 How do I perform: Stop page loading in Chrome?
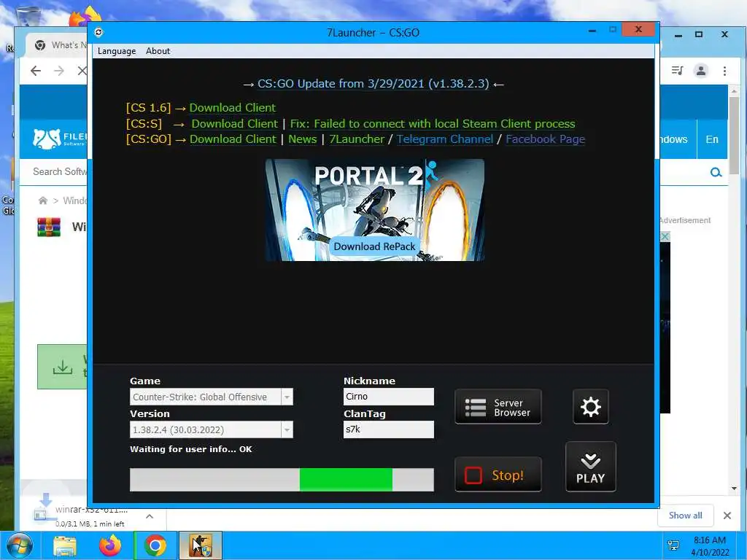click(x=82, y=71)
